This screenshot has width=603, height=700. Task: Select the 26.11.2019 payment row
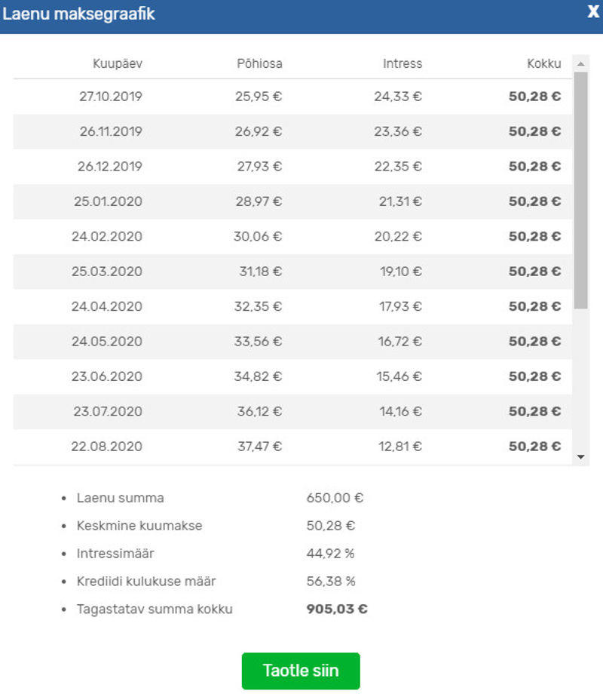(292, 131)
